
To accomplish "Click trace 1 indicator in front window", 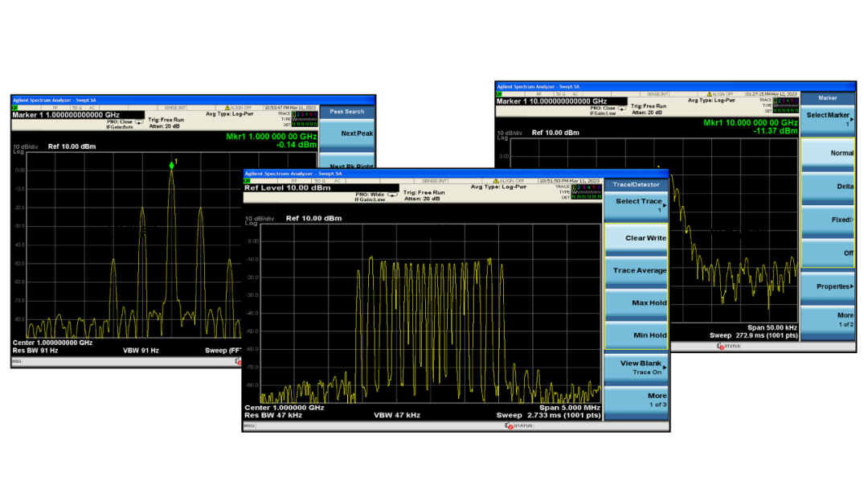I will 574,187.
